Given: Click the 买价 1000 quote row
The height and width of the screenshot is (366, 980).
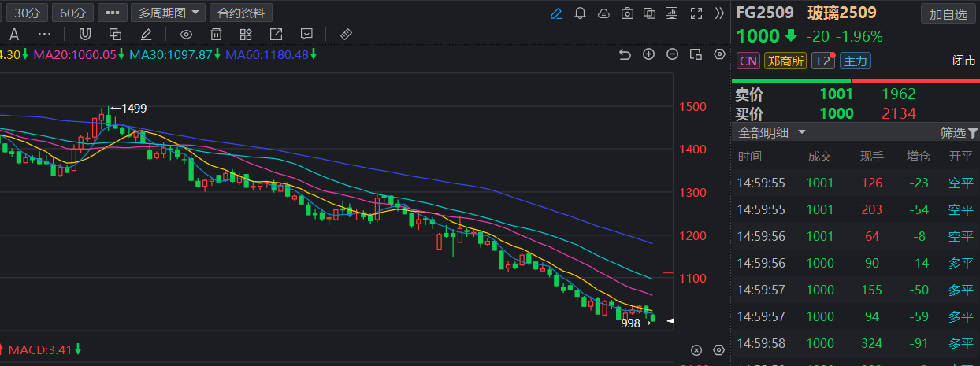Looking at the screenshot, I should point(856,113).
